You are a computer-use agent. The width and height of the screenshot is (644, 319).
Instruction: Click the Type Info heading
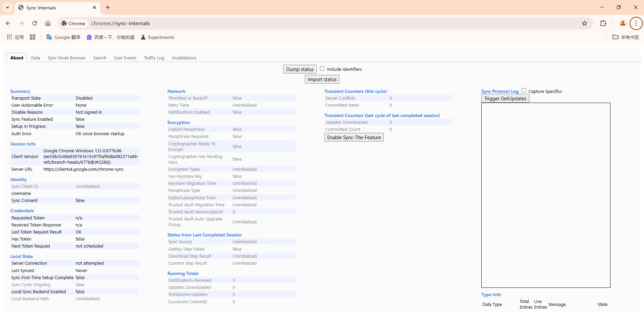pyautogui.click(x=491, y=295)
